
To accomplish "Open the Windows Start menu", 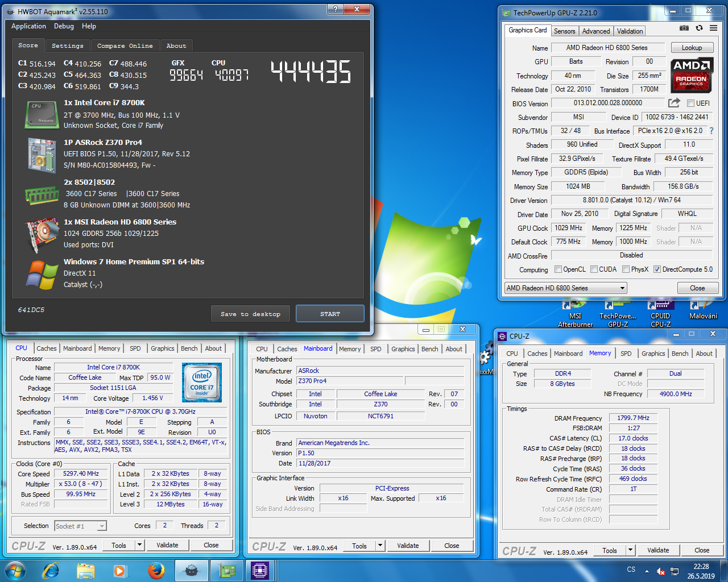I will pyautogui.click(x=15, y=570).
